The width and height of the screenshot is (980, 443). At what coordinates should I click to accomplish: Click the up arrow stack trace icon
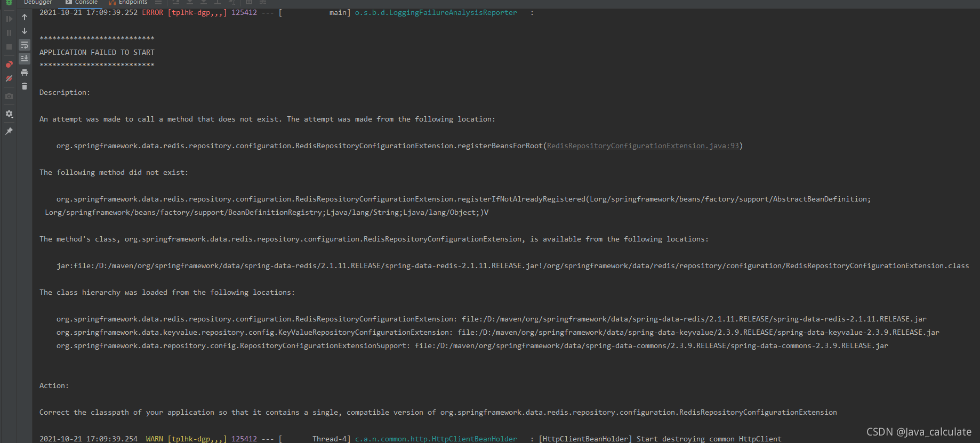(25, 17)
